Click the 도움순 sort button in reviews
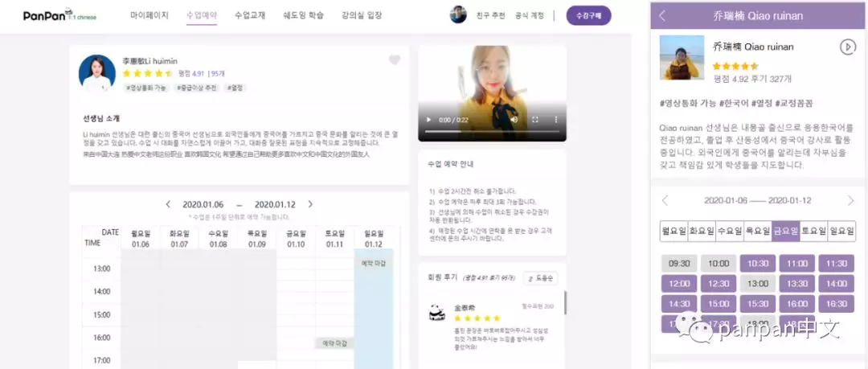The height and width of the screenshot is (369, 868). tap(540, 278)
